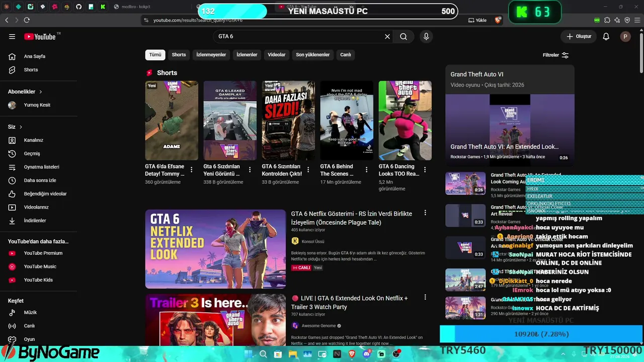Open options for GTA 6 Sızdırılan short
Viewport: 644px width, 362px height.
point(250,170)
